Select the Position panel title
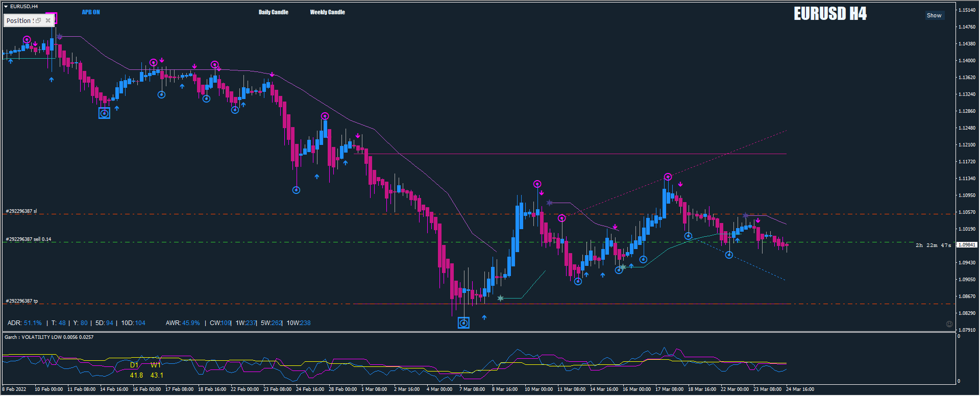This screenshot has height=396, width=980. pos(20,20)
